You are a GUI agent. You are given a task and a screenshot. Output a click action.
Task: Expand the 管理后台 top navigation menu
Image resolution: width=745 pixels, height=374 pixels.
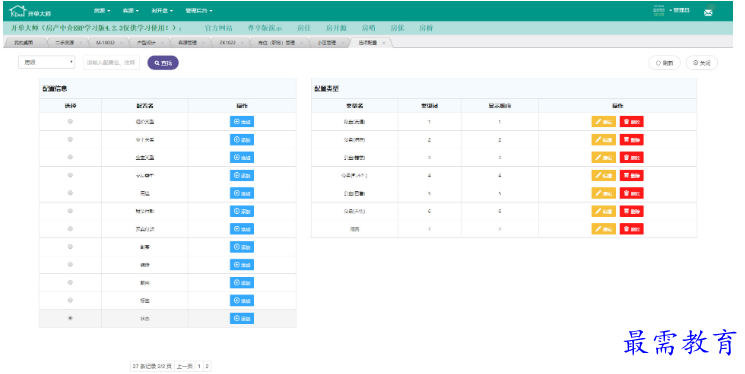coord(199,10)
